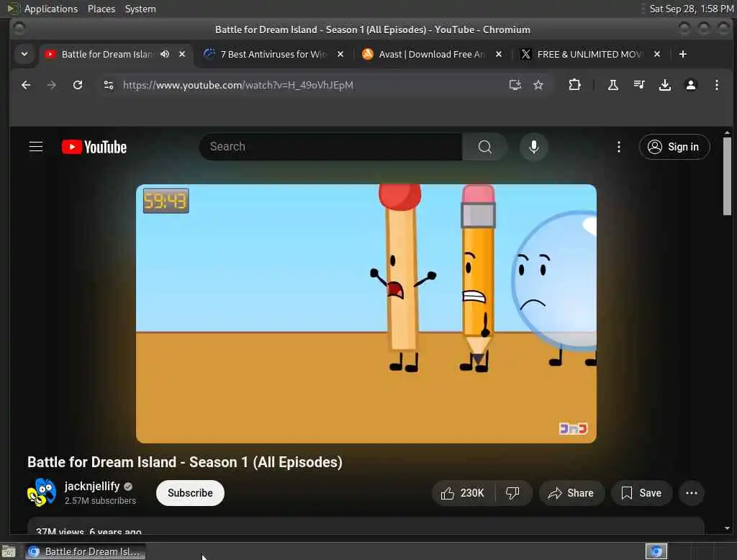The height and width of the screenshot is (560, 737).
Task: Save the video to a playlist
Action: (641, 493)
